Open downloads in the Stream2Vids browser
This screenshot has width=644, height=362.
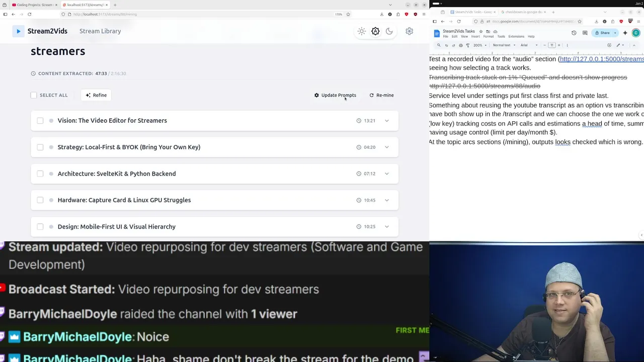381,14
